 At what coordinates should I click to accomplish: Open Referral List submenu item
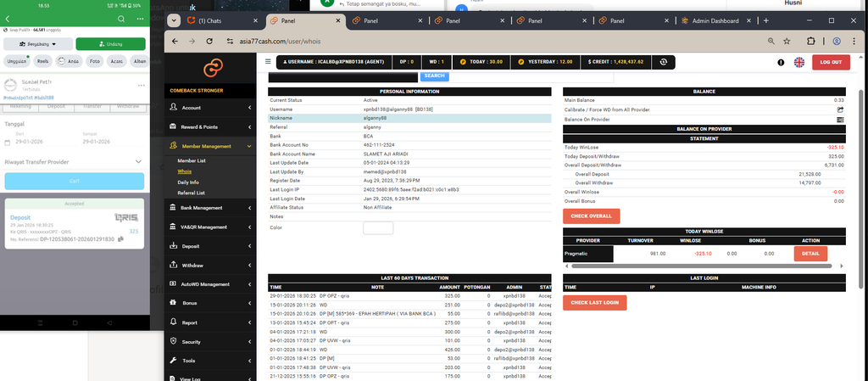pyautogui.click(x=191, y=193)
